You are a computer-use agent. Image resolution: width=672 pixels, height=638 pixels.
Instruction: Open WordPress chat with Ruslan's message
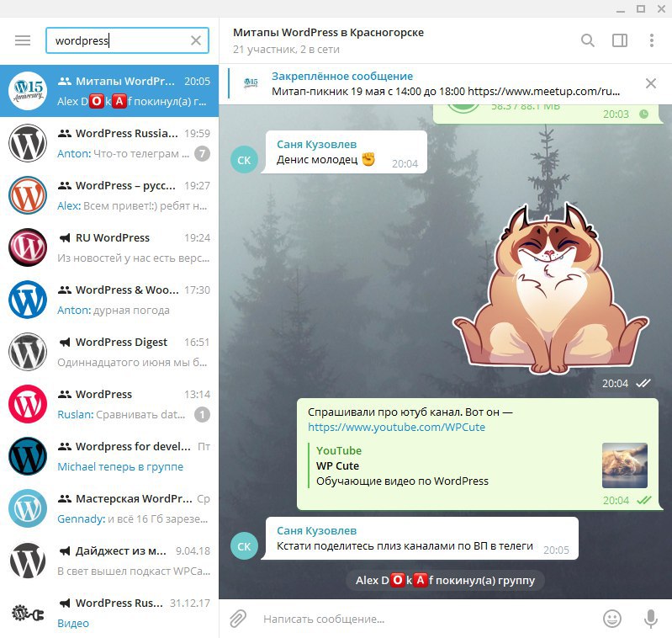click(109, 404)
